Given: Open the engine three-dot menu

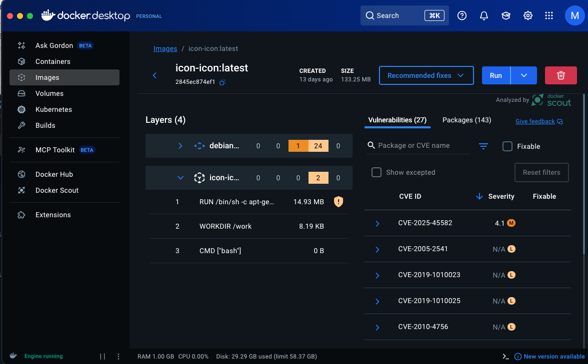Looking at the screenshot, I should (118, 357).
